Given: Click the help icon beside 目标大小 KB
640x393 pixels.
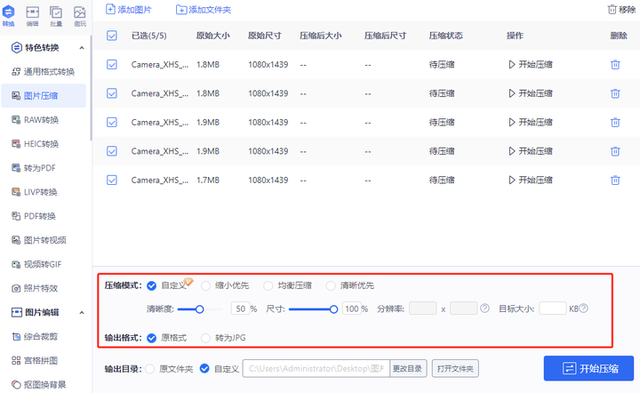Looking at the screenshot, I should pyautogui.click(x=584, y=308).
